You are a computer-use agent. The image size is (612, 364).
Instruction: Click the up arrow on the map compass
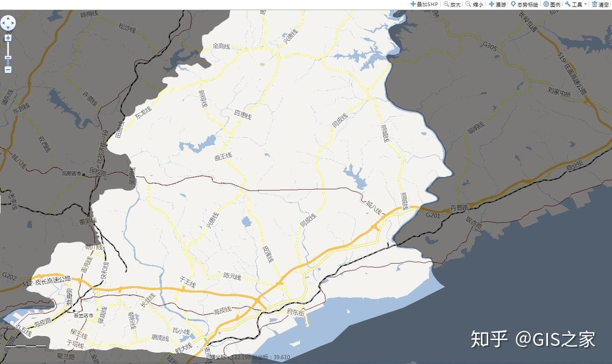point(8,18)
